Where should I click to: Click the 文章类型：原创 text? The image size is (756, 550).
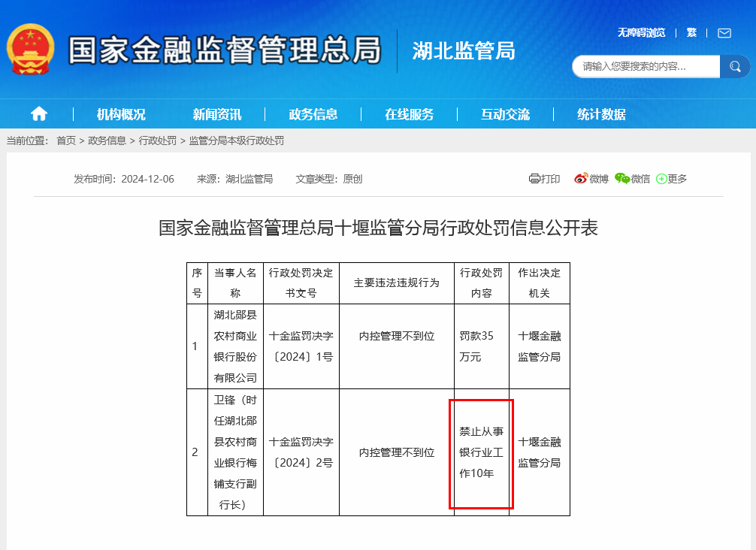329,179
